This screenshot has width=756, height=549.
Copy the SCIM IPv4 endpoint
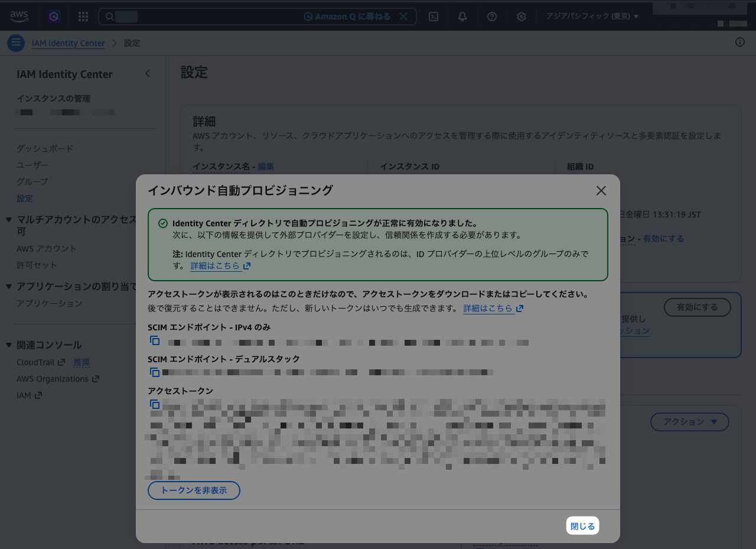pos(155,341)
